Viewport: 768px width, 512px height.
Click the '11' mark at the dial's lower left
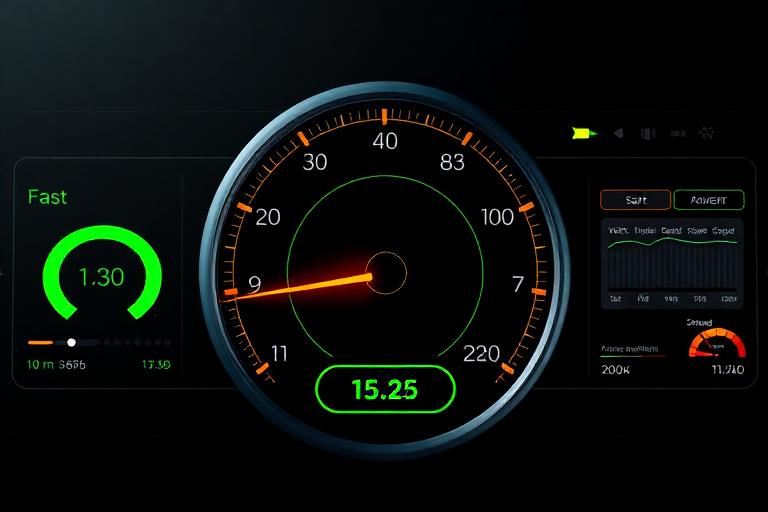pyautogui.click(x=279, y=354)
